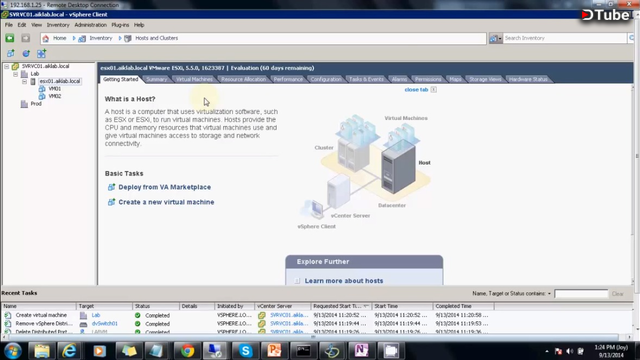
Task: Switch to the Configuration tab
Action: 326,79
